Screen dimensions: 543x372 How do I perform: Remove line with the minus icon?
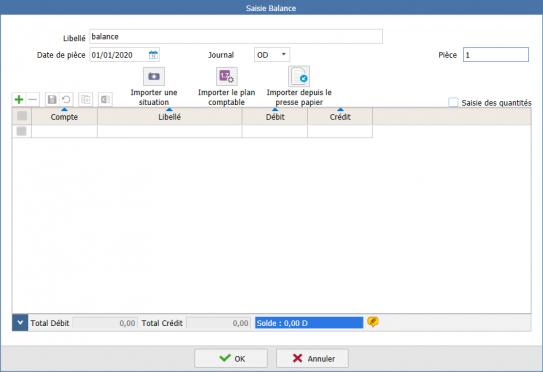click(33, 100)
